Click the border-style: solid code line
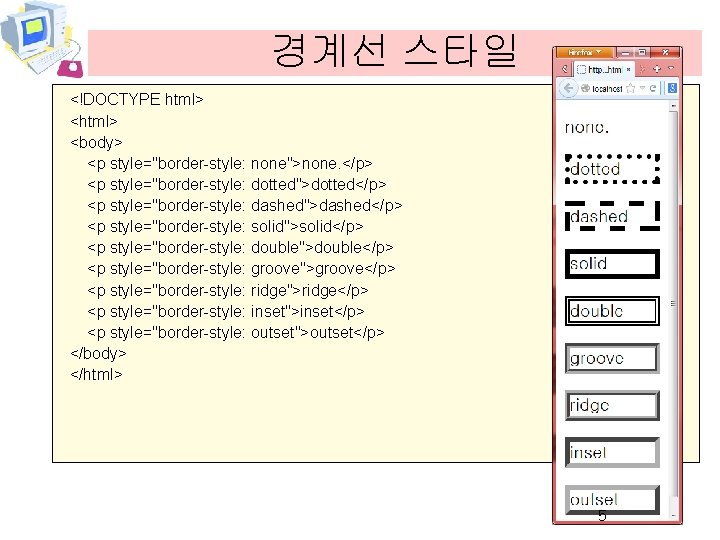The width and height of the screenshot is (720, 540). (225, 226)
